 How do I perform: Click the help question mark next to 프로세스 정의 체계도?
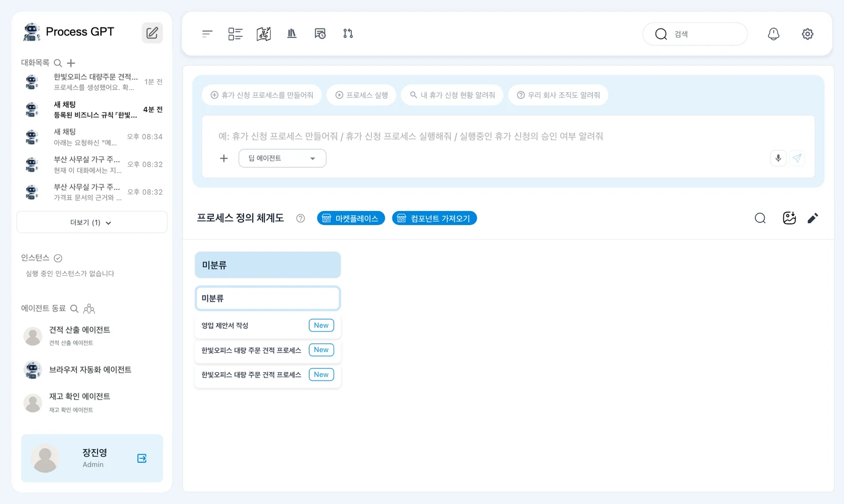tap(301, 218)
